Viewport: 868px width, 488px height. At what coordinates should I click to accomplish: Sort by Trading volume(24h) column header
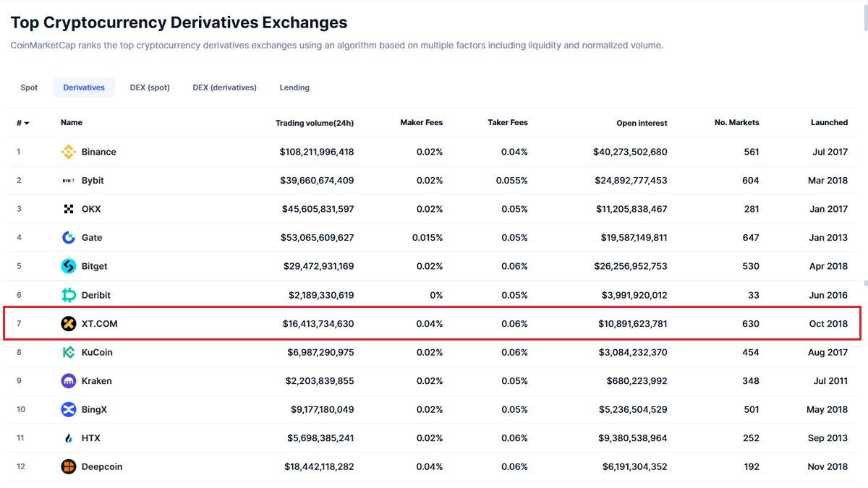pos(315,123)
